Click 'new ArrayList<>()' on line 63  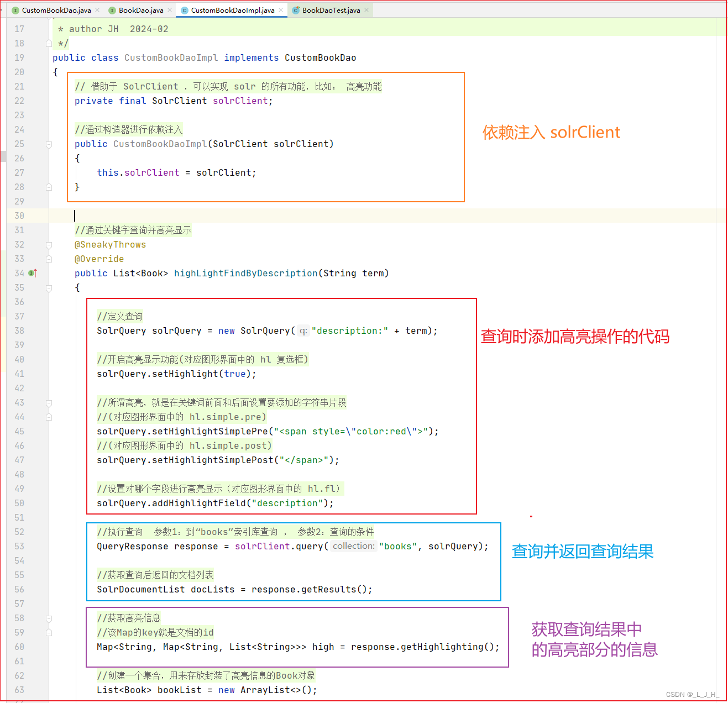pyautogui.click(x=265, y=690)
